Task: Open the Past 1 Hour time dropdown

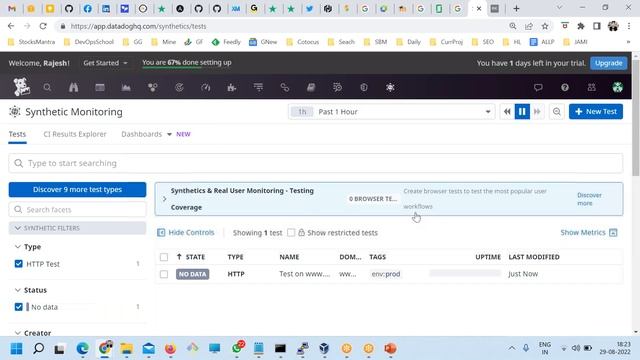Action: click(x=391, y=111)
